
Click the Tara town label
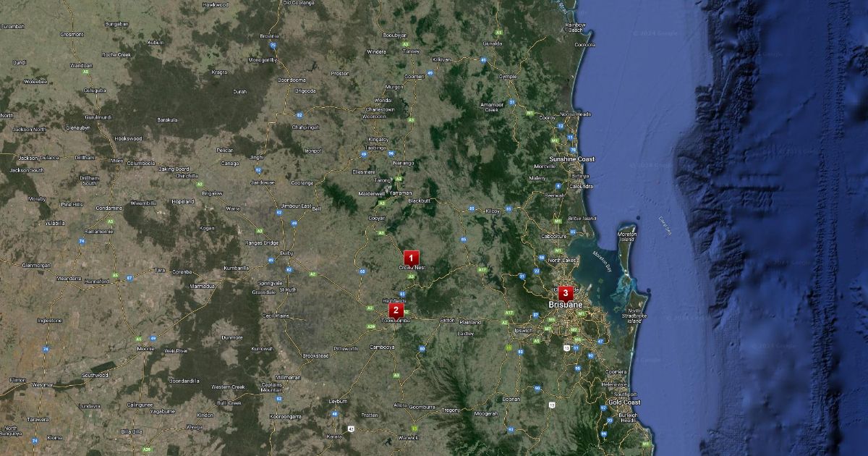(160, 269)
